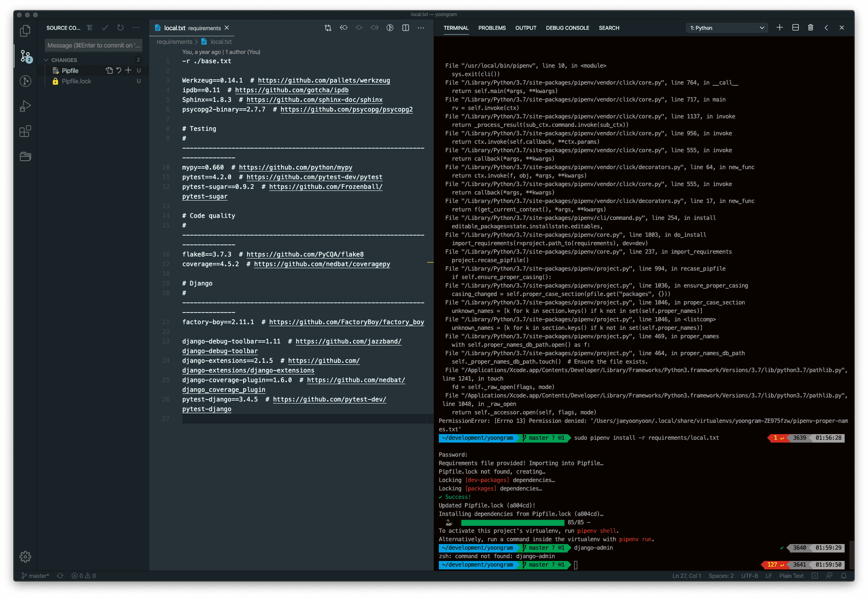Screen dimensions: 868x598
Task: Toggle view as tree in Source Control
Action: click(x=89, y=28)
